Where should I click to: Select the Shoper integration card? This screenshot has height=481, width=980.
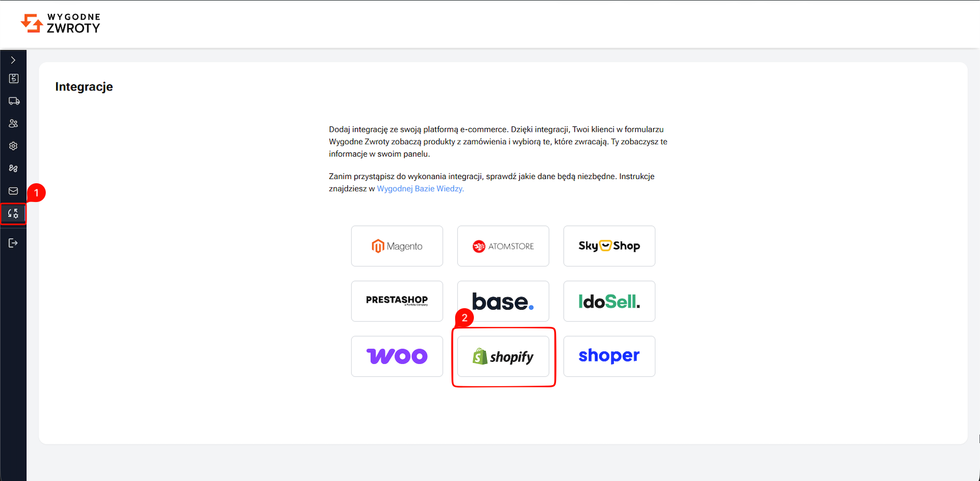(x=609, y=356)
